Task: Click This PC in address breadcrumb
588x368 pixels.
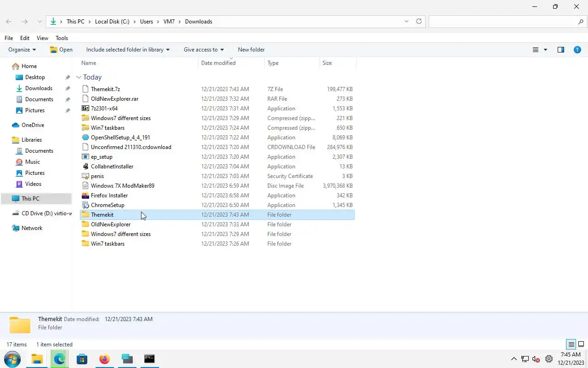Action: 75,22
